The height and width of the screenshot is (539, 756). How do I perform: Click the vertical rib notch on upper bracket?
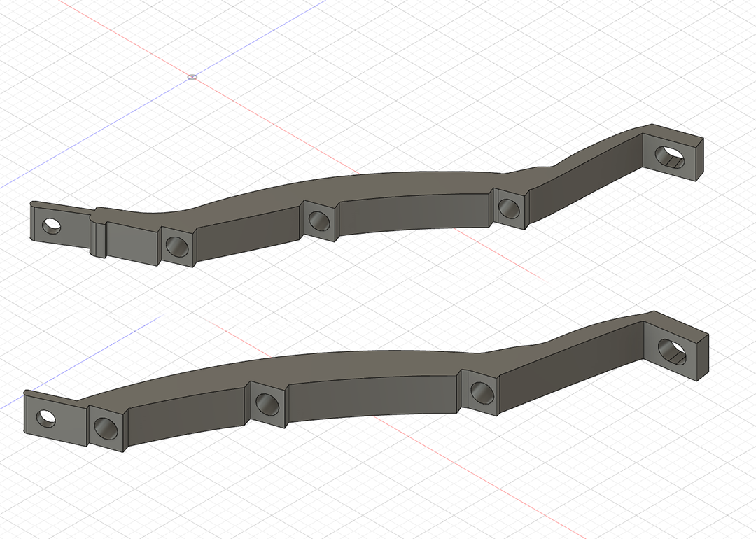(99, 239)
